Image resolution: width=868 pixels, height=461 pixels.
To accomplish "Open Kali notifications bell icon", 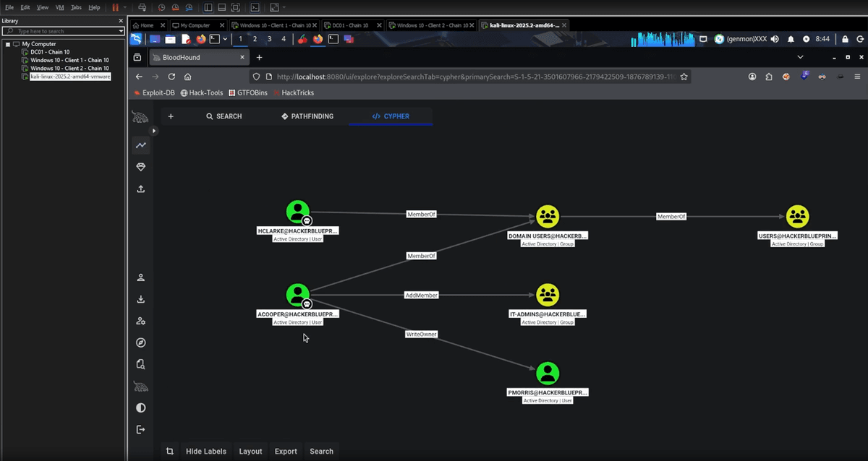I will pos(791,39).
